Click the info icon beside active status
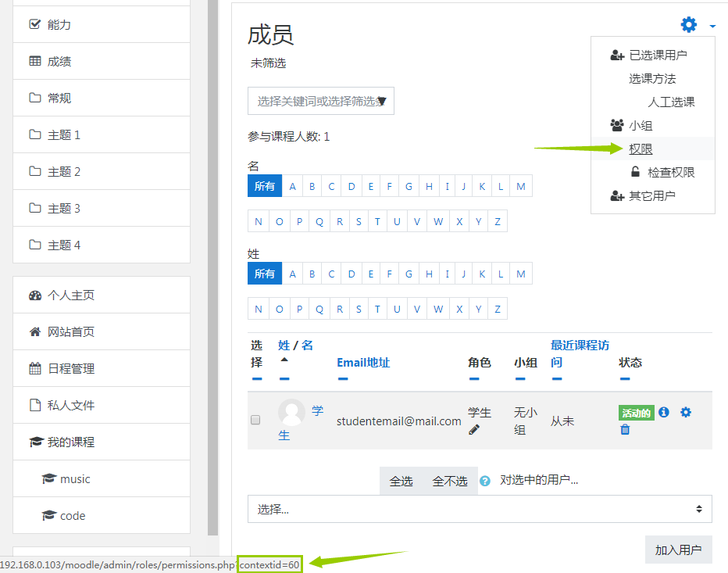This screenshot has height=573, width=728. (x=664, y=412)
